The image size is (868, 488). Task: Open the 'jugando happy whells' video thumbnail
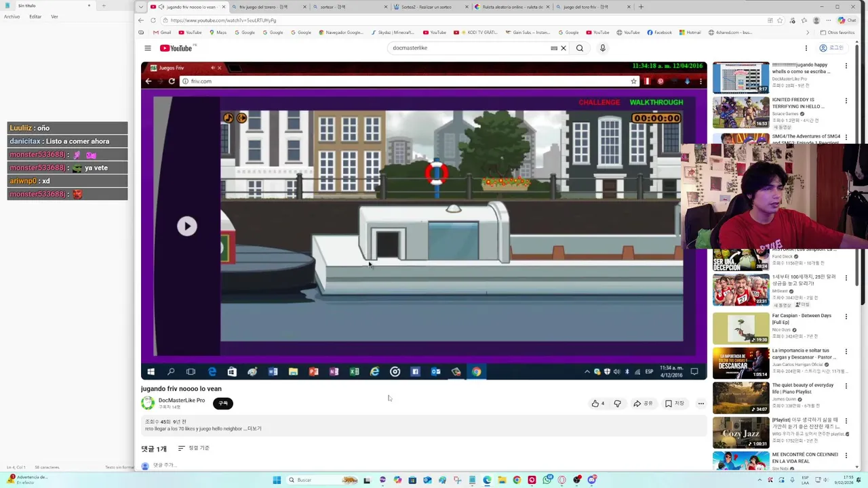pos(741,78)
